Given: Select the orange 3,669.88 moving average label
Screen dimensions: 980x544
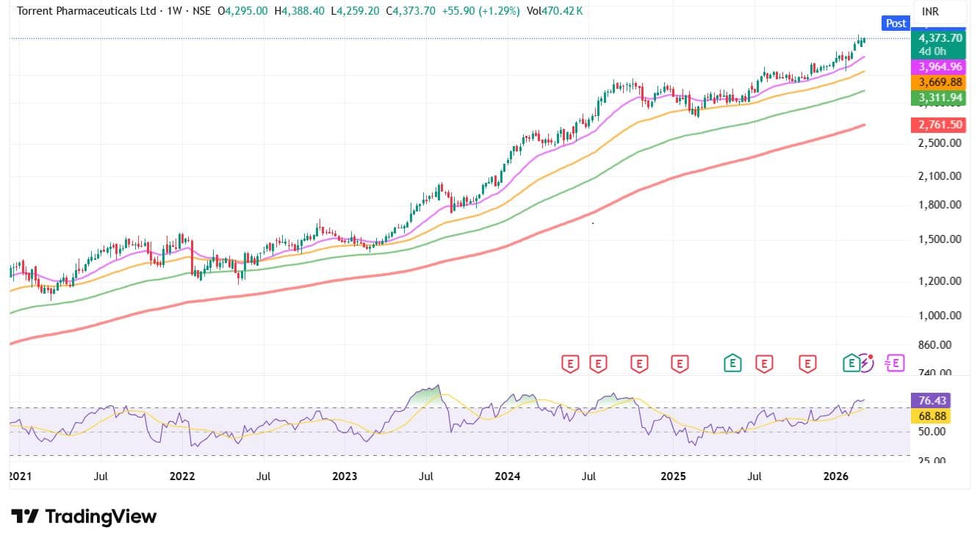Looking at the screenshot, I should tap(937, 82).
